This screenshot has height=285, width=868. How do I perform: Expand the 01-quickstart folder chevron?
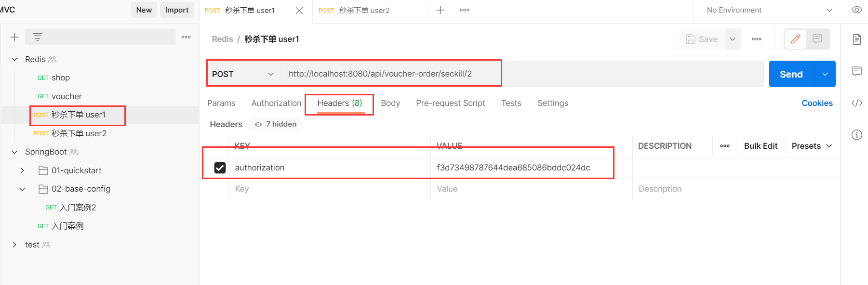pos(22,170)
